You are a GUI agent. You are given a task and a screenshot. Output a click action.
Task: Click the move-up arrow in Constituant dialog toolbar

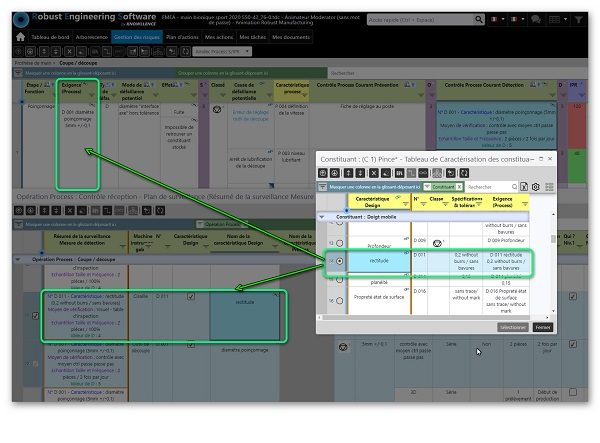click(x=348, y=173)
